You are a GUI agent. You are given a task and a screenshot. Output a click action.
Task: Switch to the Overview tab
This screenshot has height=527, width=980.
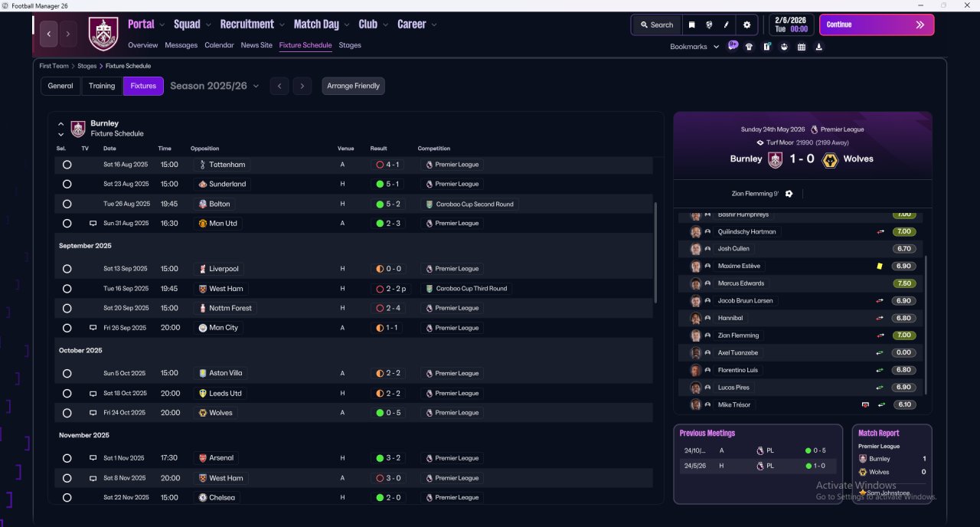(x=143, y=45)
